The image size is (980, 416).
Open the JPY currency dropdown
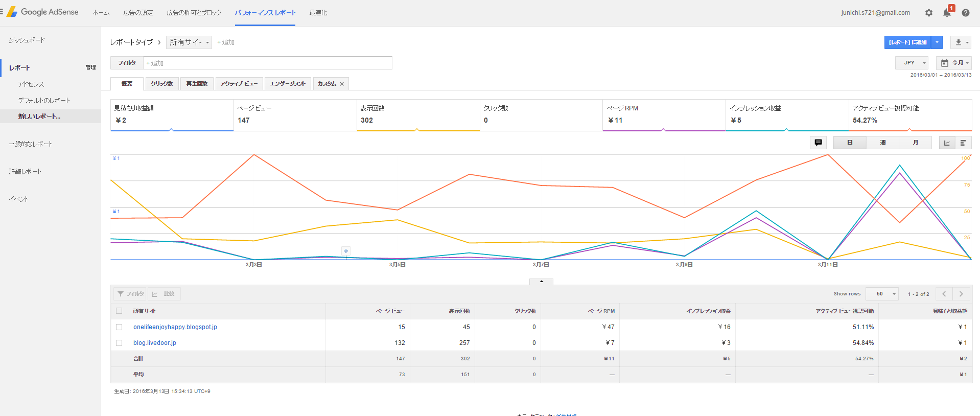(912, 63)
